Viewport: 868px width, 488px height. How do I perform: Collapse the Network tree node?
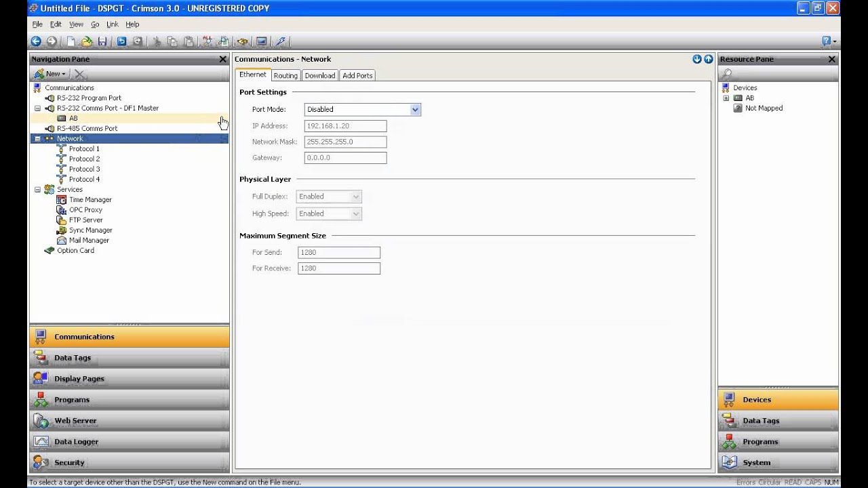pyautogui.click(x=37, y=139)
